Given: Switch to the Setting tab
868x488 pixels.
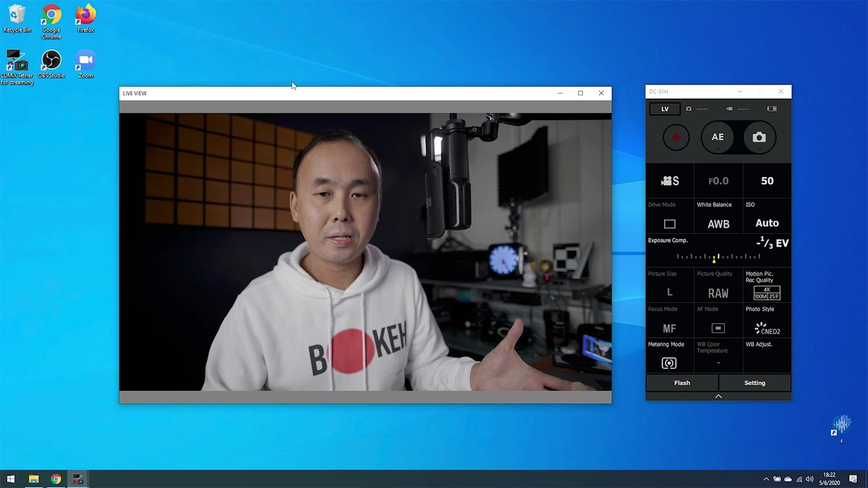Looking at the screenshot, I should click(755, 383).
